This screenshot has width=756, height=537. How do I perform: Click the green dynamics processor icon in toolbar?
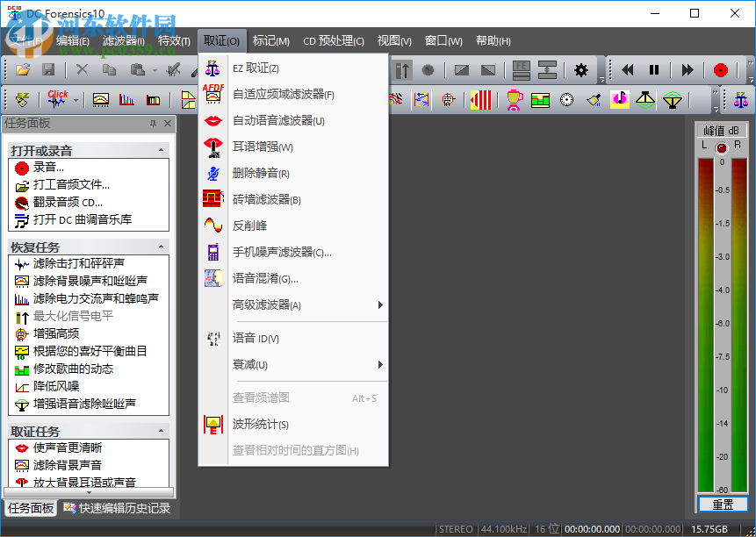[540, 100]
